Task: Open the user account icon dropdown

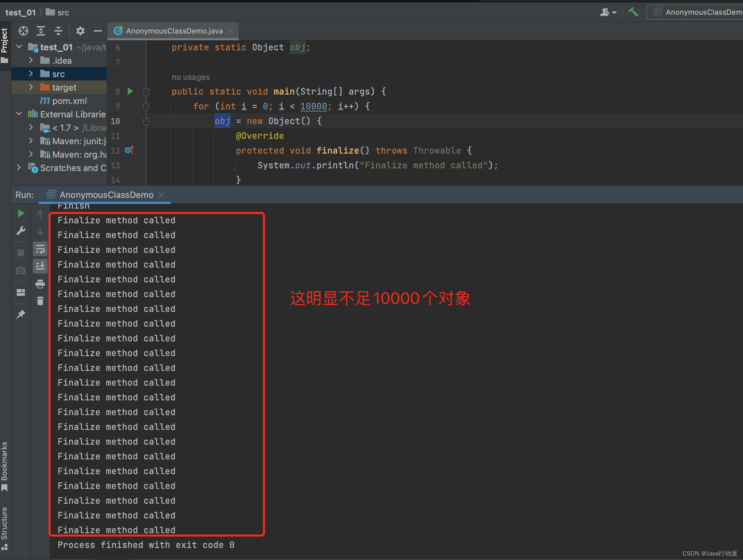Action: click(x=608, y=12)
